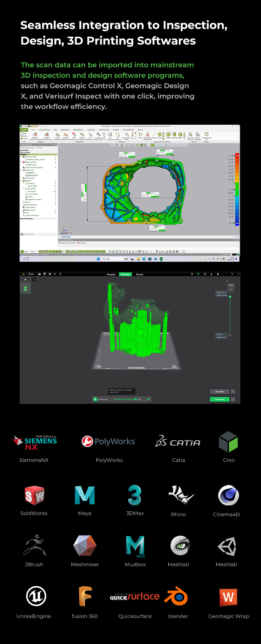The width and height of the screenshot is (261, 644).
Task: Select the plate thumbnail in slicer sidebar
Action: tap(25, 288)
